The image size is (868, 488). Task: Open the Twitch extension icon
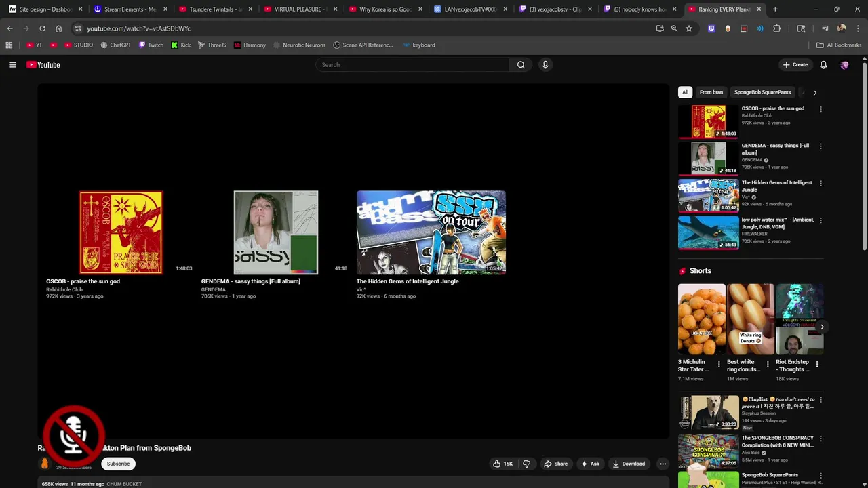pos(711,28)
